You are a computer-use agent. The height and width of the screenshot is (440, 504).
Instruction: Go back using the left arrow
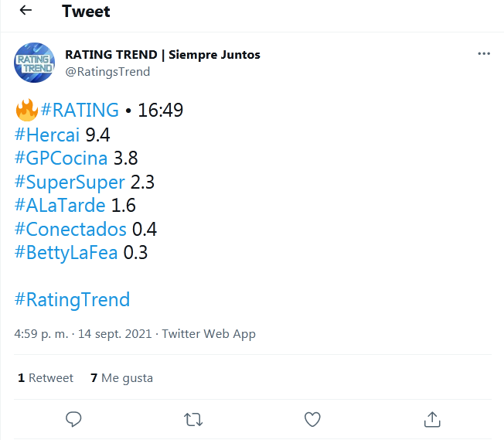click(26, 11)
